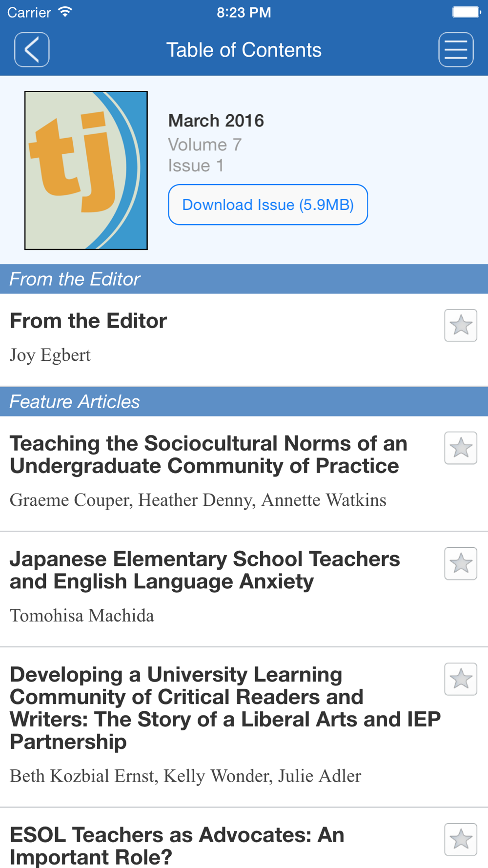Open ESOL Teachers as Advocates article
The image size is (488, 868).
[177, 846]
